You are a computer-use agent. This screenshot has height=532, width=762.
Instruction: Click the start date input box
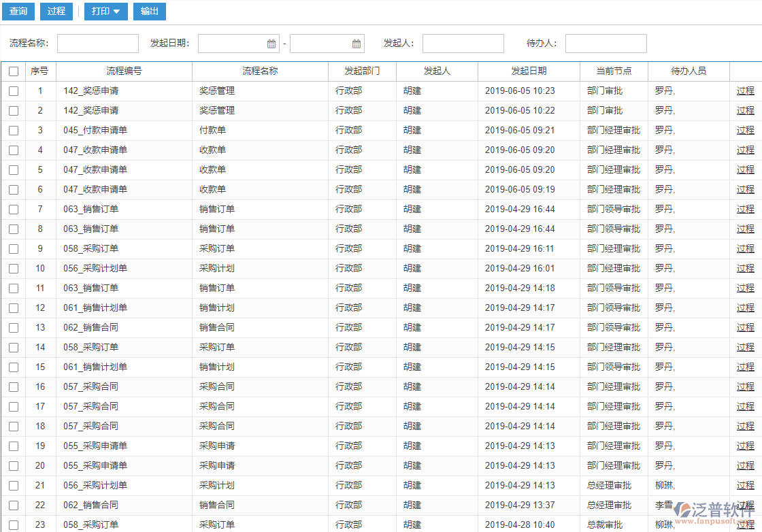pyautogui.click(x=231, y=44)
